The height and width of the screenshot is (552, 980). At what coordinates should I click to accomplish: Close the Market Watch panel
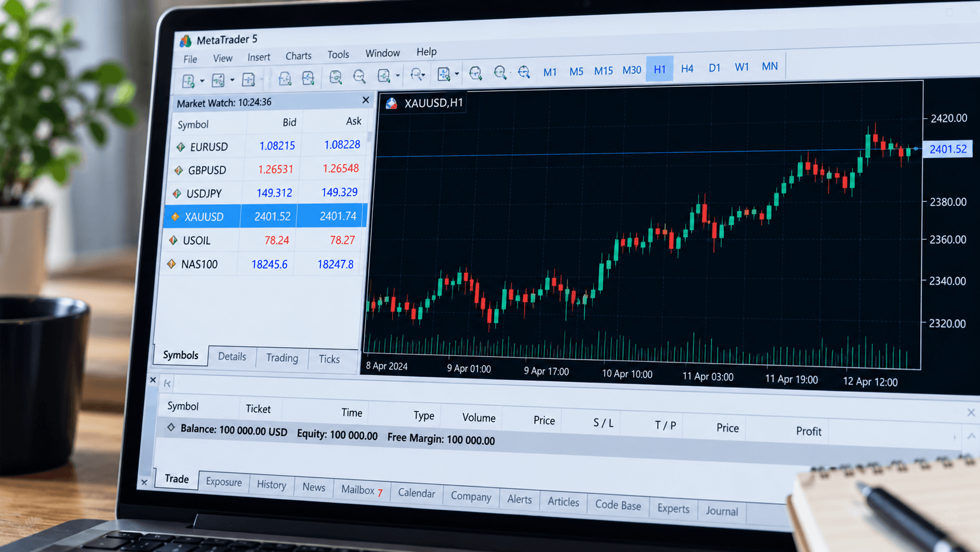click(x=366, y=100)
